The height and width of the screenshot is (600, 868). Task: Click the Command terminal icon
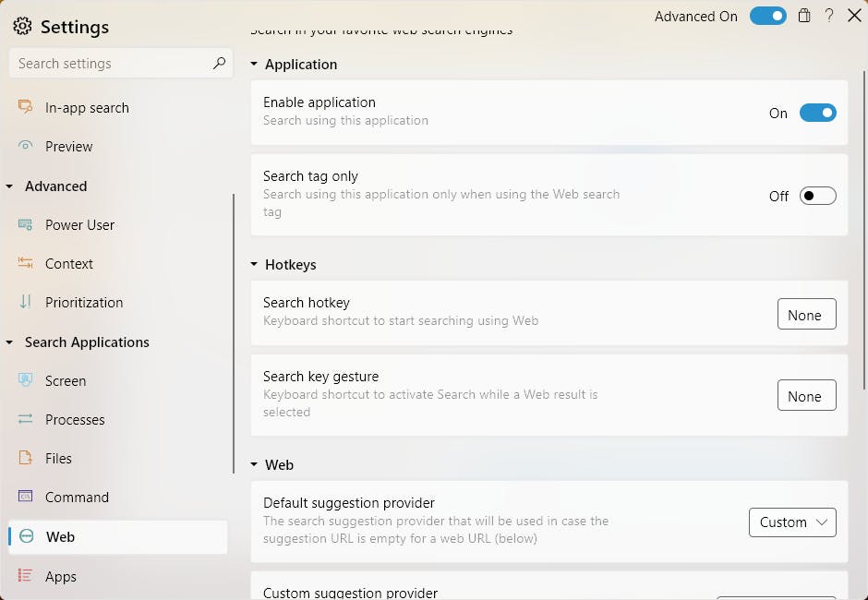pos(26,498)
